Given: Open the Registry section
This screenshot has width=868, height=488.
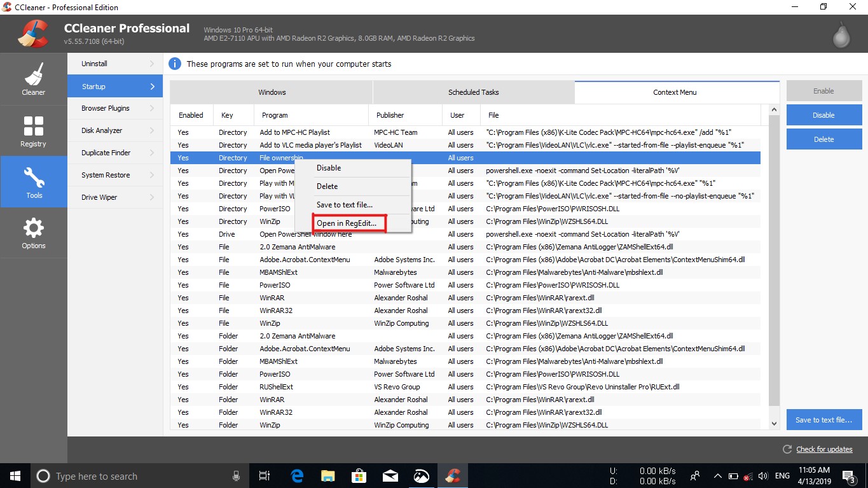Looking at the screenshot, I should point(33,130).
